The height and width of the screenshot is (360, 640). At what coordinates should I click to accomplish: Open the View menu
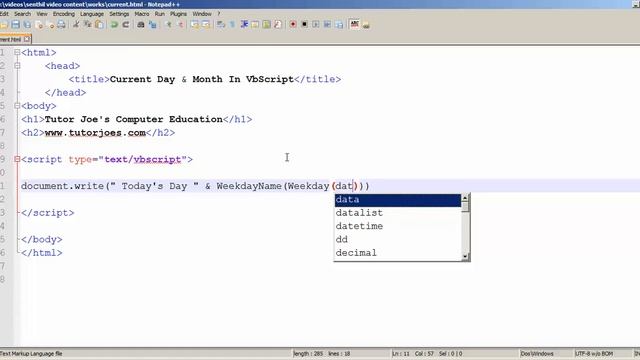point(42,14)
